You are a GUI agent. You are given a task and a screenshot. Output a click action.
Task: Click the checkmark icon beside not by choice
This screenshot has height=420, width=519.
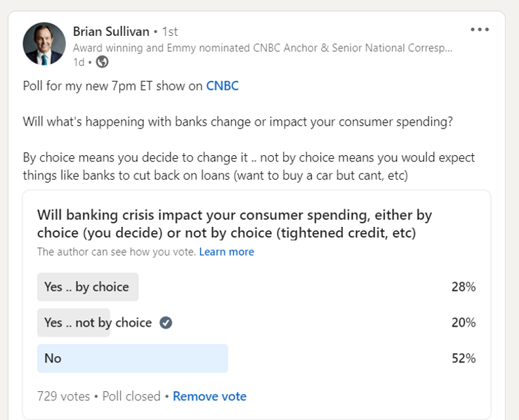(166, 322)
